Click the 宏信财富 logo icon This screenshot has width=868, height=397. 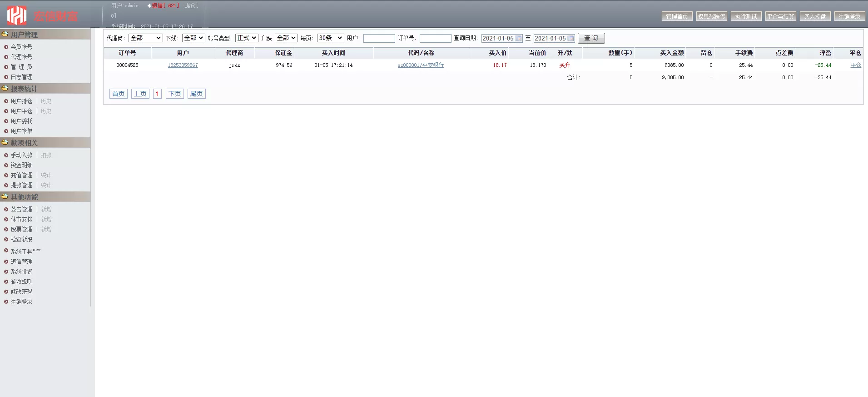point(17,15)
